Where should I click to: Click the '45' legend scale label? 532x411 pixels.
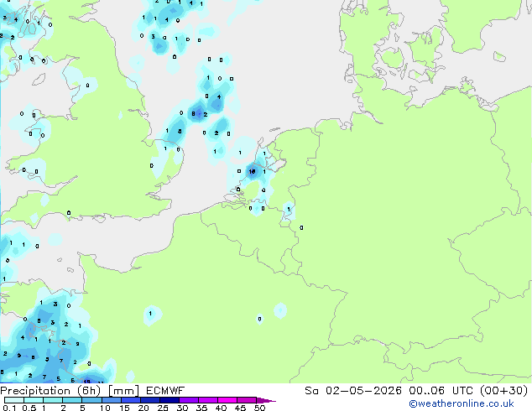tap(240, 408)
